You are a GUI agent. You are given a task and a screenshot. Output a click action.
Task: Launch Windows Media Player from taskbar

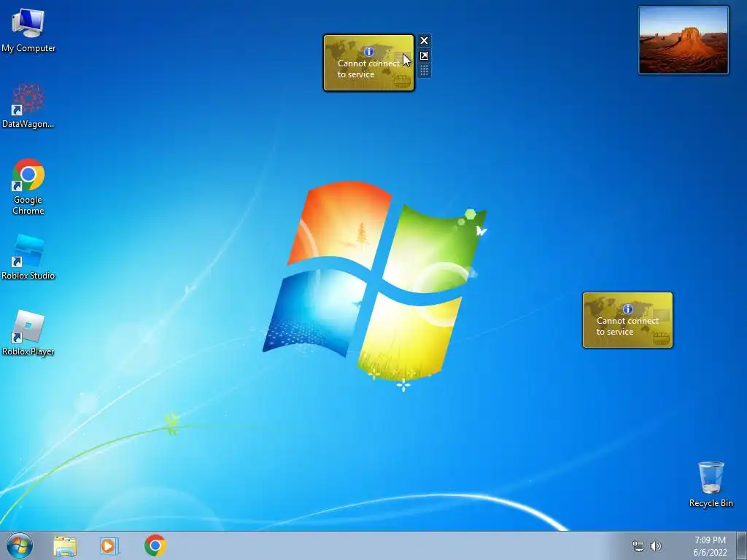click(109, 546)
